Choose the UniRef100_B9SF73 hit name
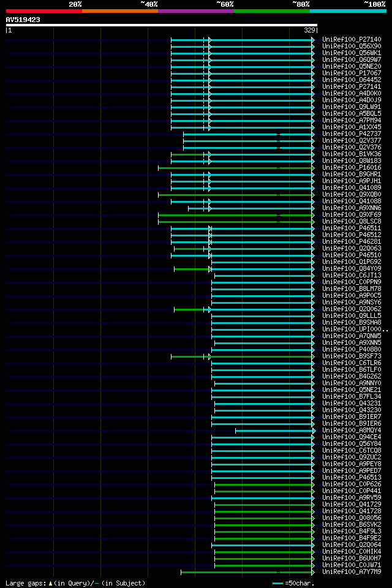The width and height of the screenshot is (392, 588). (x=352, y=356)
